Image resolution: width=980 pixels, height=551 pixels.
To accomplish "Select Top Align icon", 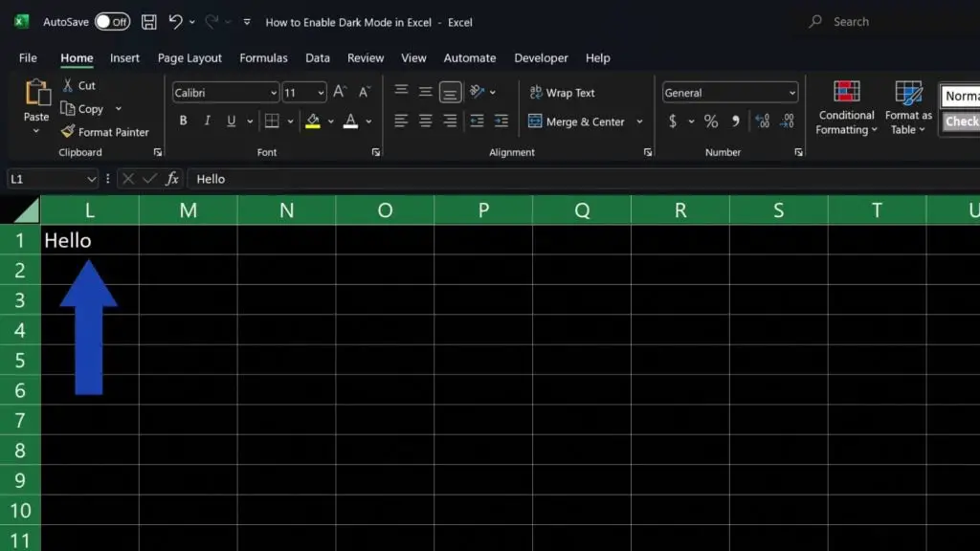I will point(401,91).
